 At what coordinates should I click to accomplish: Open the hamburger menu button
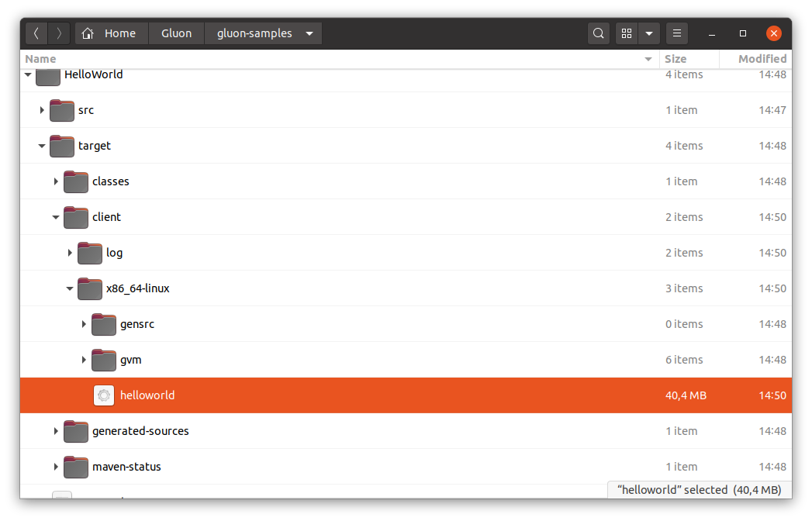tap(677, 33)
